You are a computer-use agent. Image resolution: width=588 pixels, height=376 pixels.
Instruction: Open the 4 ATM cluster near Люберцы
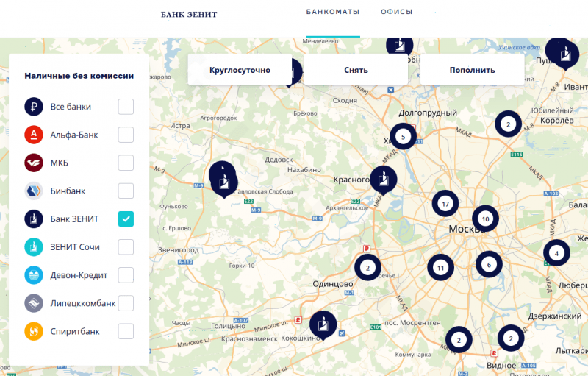pyautogui.click(x=556, y=253)
